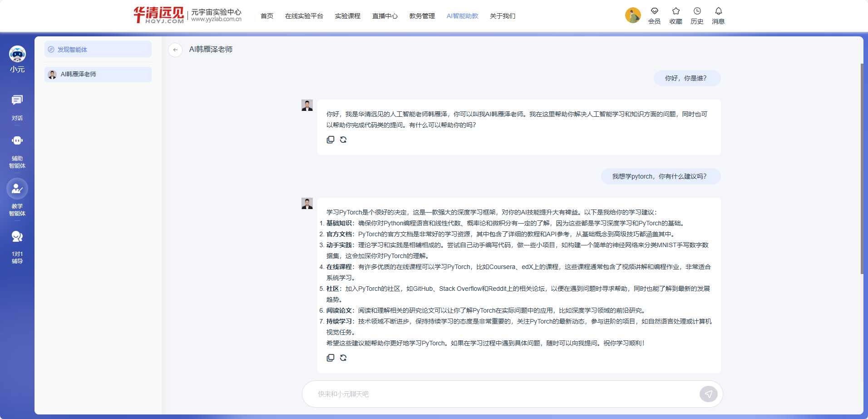The width and height of the screenshot is (868, 419).
Task: Regenerate the first AI greeting reply
Action: point(343,140)
